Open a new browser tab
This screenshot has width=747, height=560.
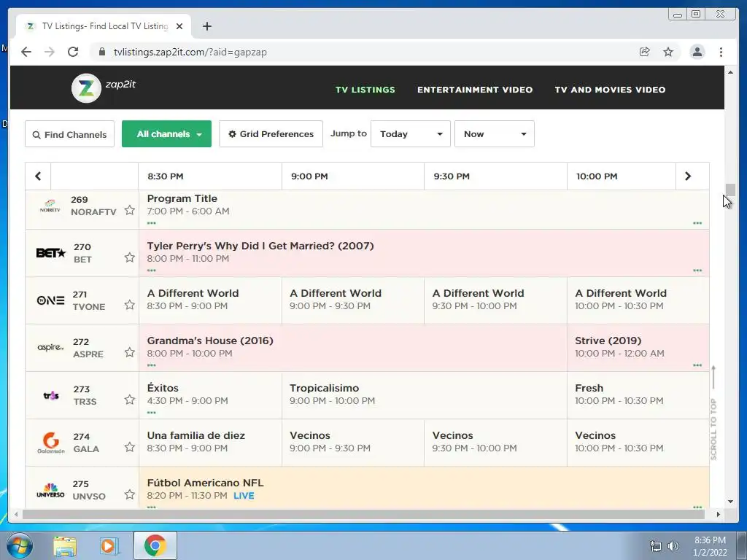click(206, 26)
